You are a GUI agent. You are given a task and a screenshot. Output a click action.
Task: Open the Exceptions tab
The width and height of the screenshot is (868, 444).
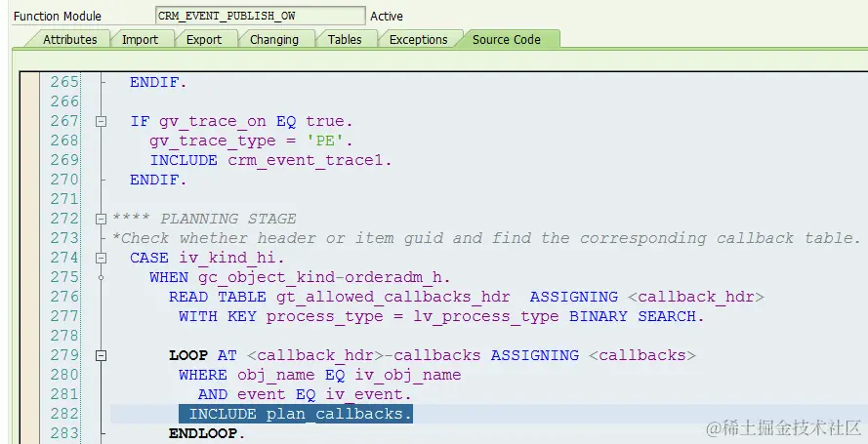tap(419, 40)
